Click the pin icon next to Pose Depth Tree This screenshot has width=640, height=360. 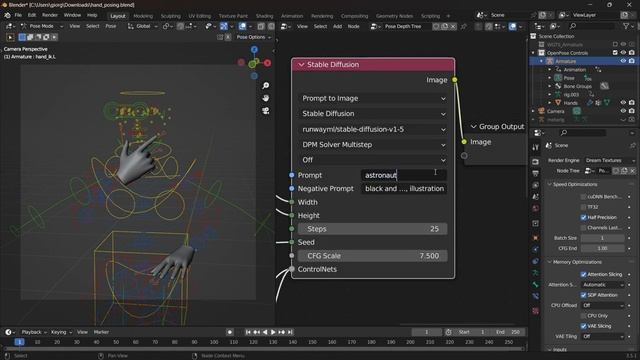pyautogui.click(x=464, y=27)
